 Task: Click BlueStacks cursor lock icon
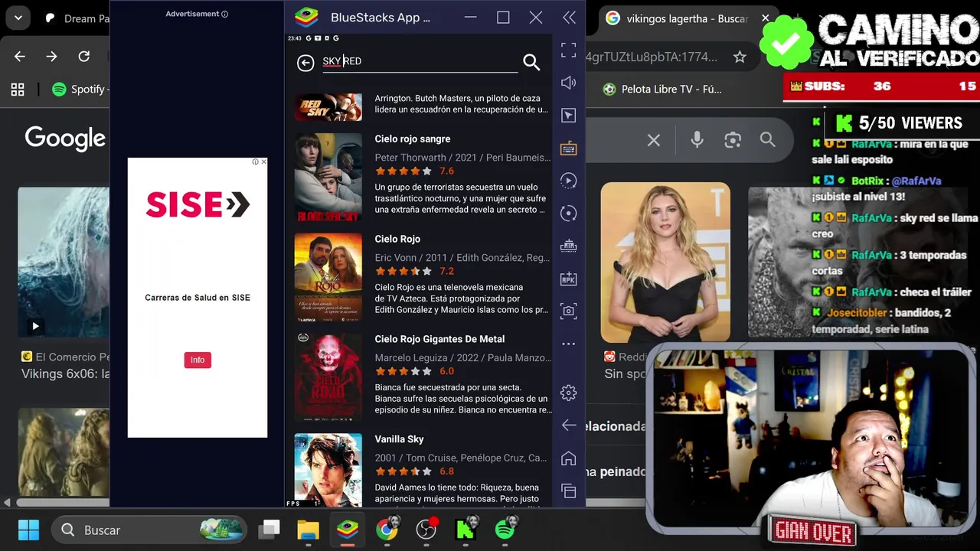point(568,116)
